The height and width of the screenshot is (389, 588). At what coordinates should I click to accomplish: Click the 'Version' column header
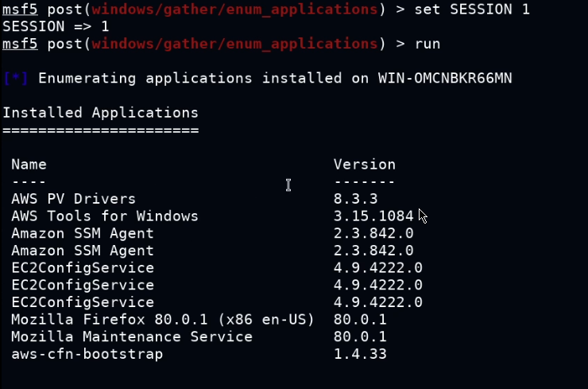365,165
